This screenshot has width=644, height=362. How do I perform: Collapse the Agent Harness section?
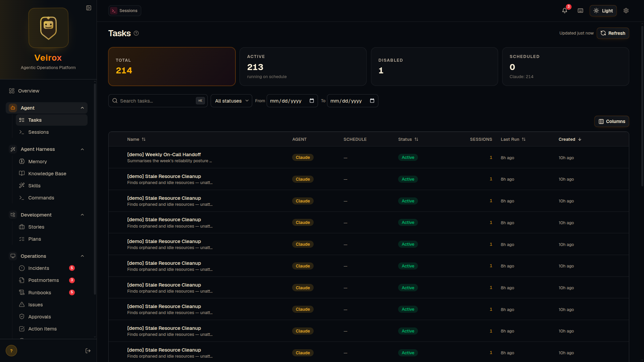(82, 149)
